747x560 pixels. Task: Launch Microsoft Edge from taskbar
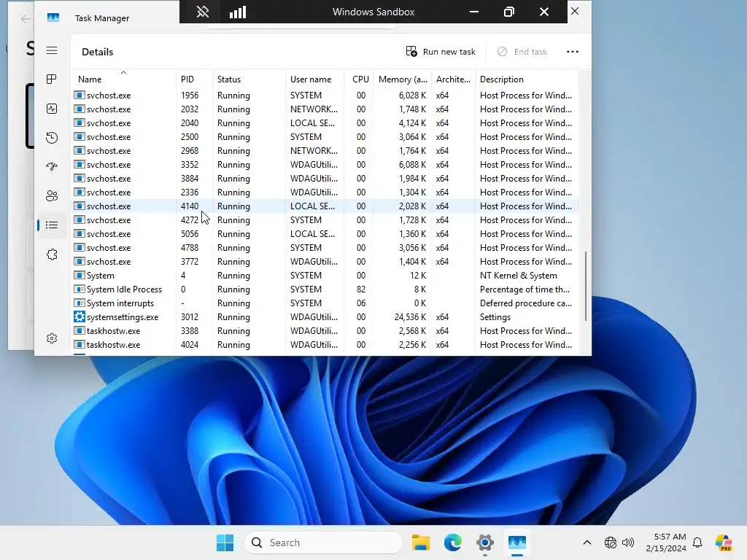452,542
